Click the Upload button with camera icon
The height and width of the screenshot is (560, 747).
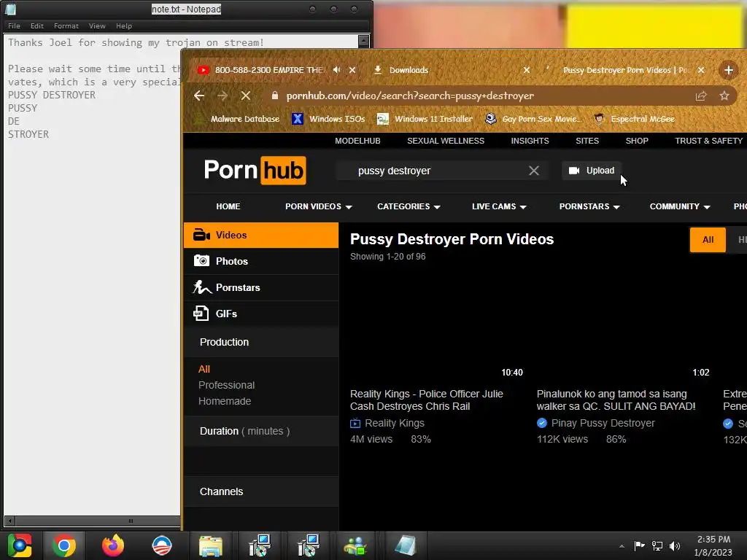pyautogui.click(x=592, y=171)
